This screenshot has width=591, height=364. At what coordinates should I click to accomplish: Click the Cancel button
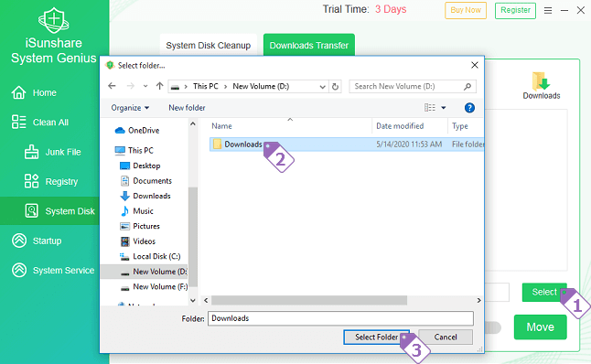[x=446, y=337]
